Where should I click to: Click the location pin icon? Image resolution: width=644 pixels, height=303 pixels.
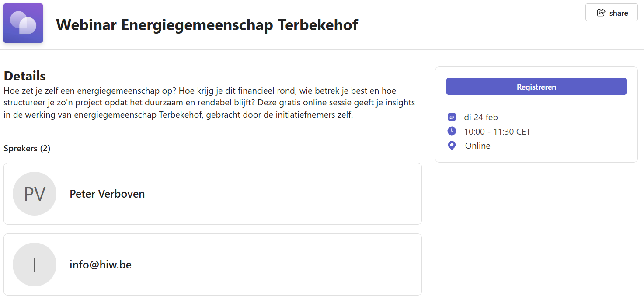(452, 146)
